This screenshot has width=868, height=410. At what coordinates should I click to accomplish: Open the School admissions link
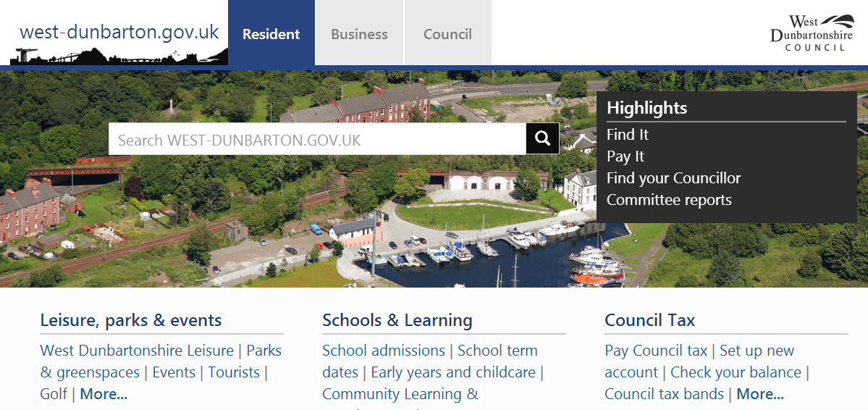(384, 351)
